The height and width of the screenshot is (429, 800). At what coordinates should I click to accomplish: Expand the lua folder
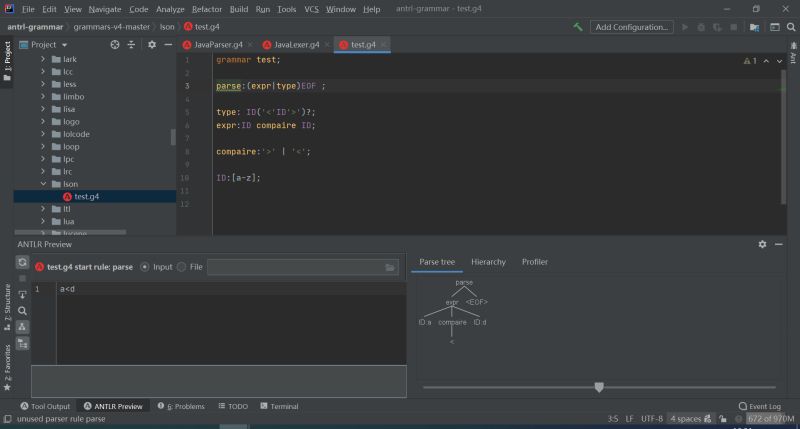(43, 221)
